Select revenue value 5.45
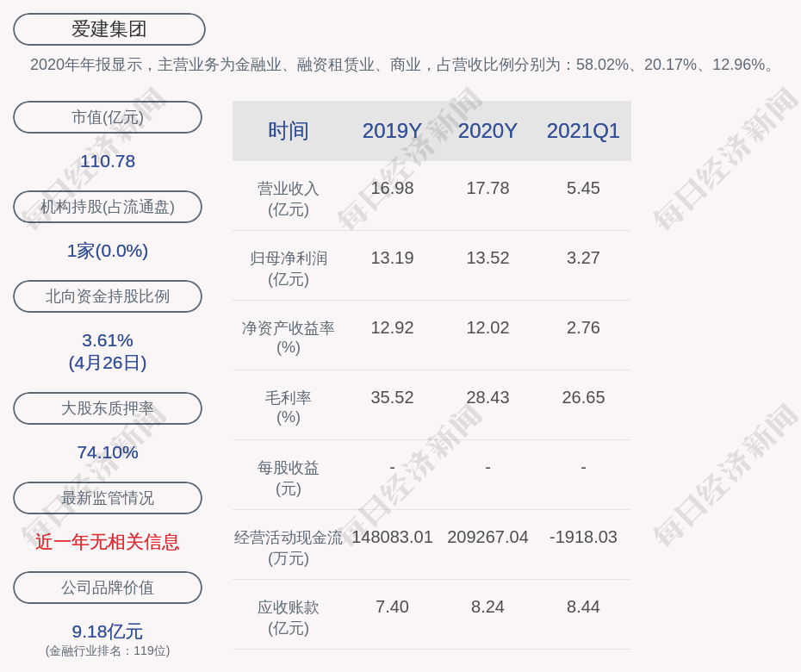The width and height of the screenshot is (801, 672). [x=583, y=188]
